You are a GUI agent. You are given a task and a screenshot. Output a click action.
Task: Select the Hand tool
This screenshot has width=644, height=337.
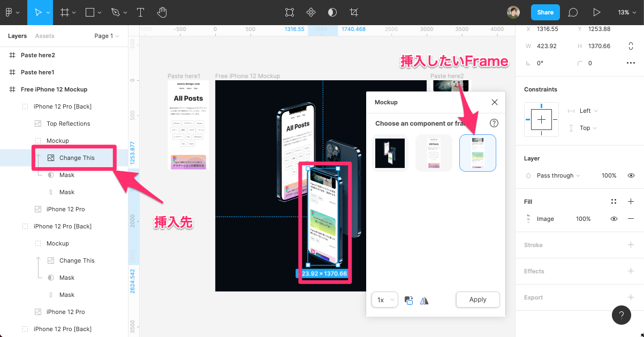tap(162, 12)
